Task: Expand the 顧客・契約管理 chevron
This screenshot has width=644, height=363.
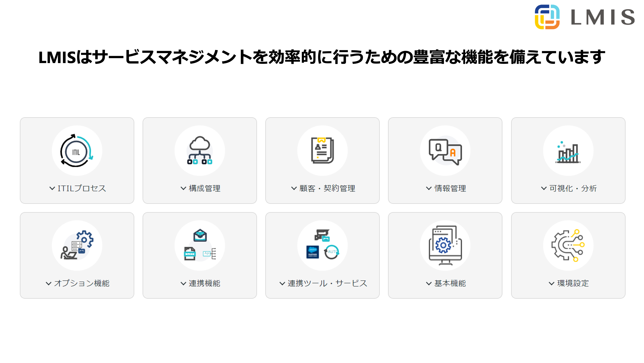Action: (294, 188)
